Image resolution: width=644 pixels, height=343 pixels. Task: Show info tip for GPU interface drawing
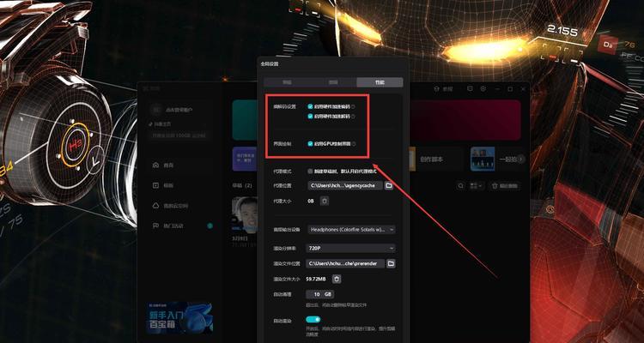[x=354, y=143]
